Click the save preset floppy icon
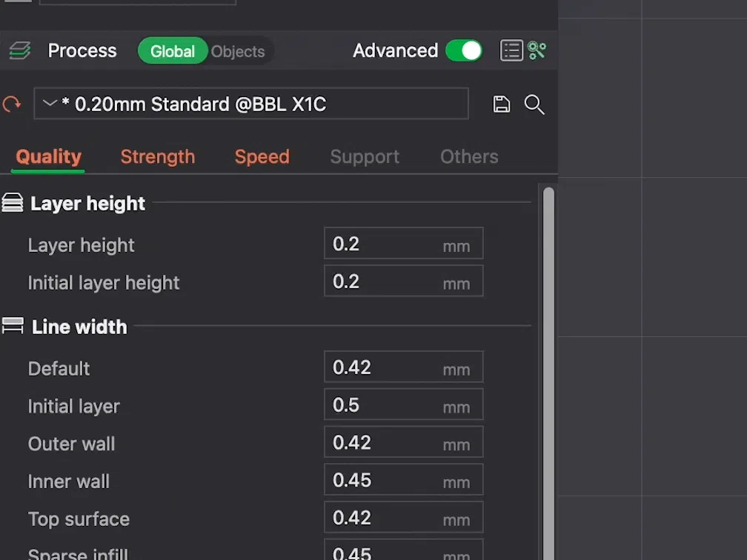This screenshot has width=747, height=560. click(x=501, y=104)
